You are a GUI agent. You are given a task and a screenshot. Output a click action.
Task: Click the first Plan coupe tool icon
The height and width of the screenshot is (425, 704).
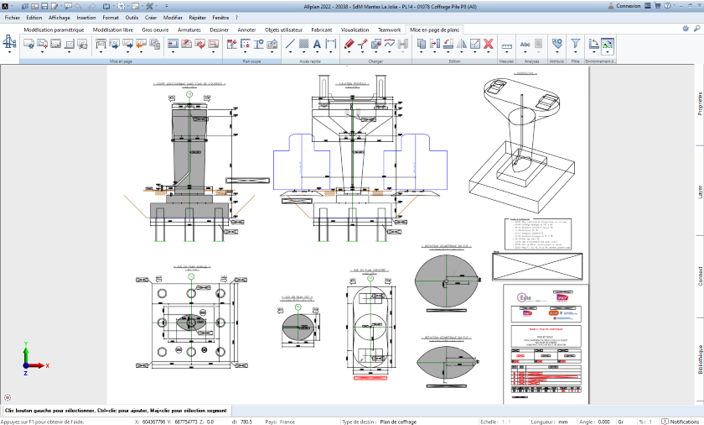click(232, 44)
